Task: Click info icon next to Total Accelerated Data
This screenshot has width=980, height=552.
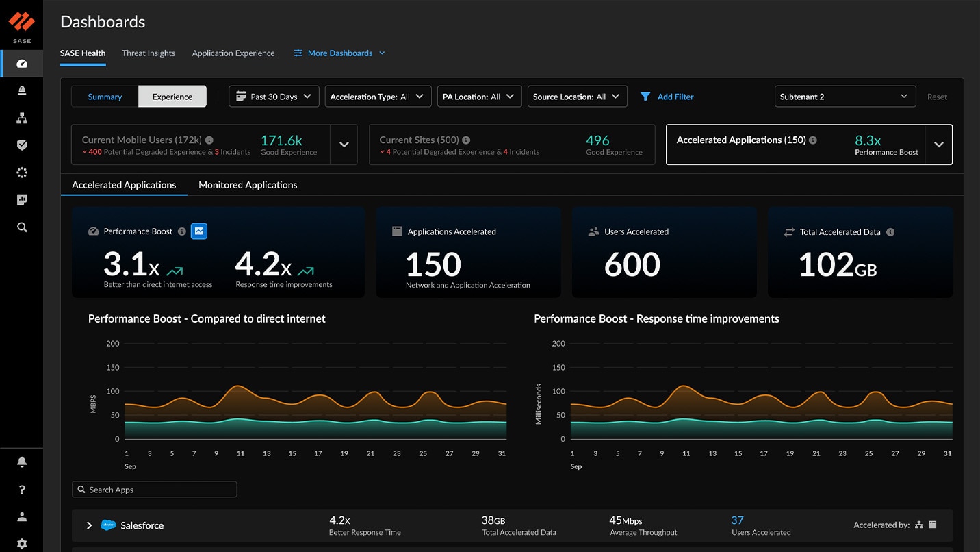Action: click(890, 232)
